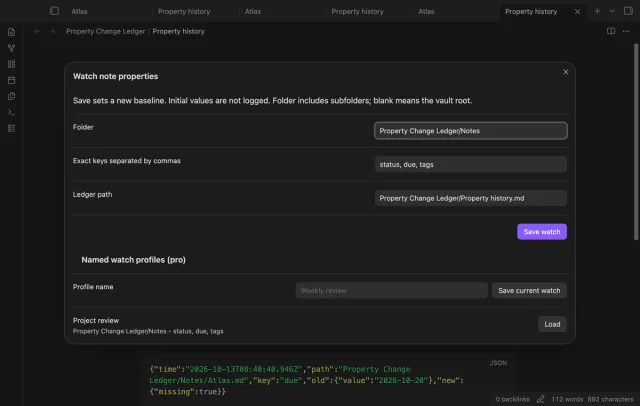Image resolution: width=640 pixels, height=406 pixels.
Task: Open the files ribbon icon
Action: pos(11,32)
